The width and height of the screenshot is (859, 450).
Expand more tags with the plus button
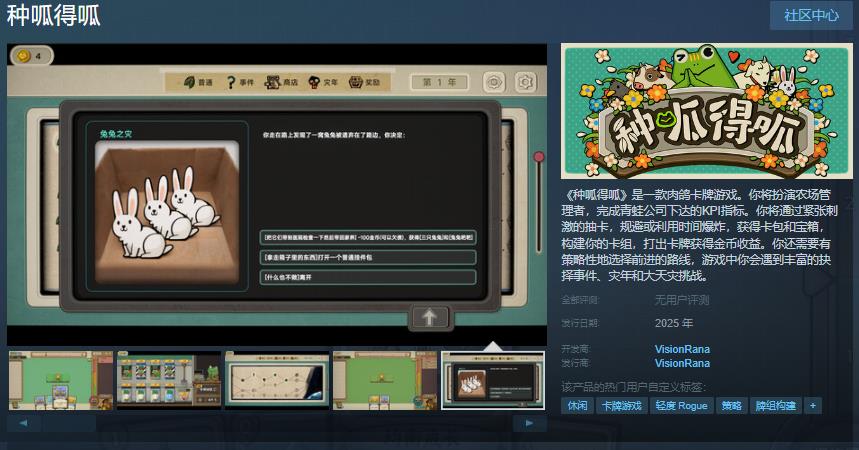813,406
